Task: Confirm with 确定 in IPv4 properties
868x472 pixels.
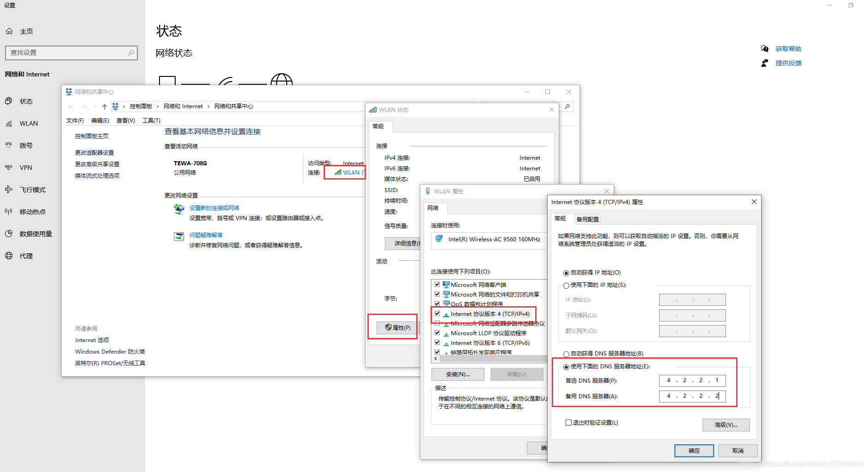Action: 694,451
